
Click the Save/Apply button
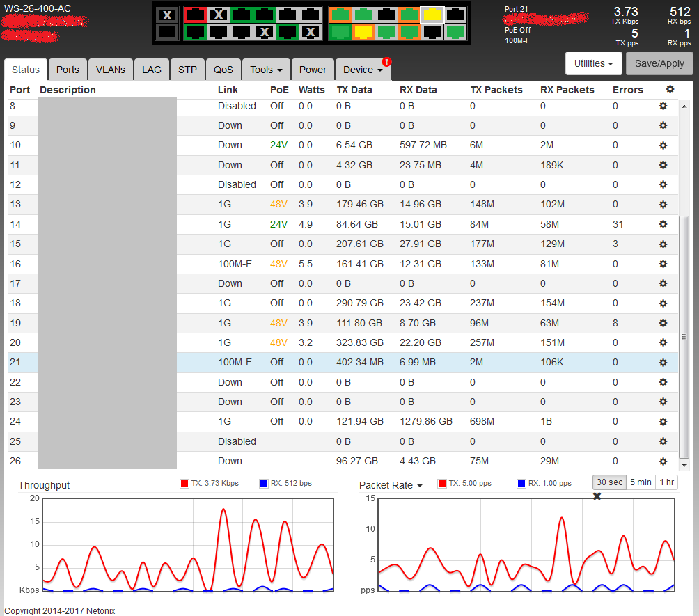point(659,63)
